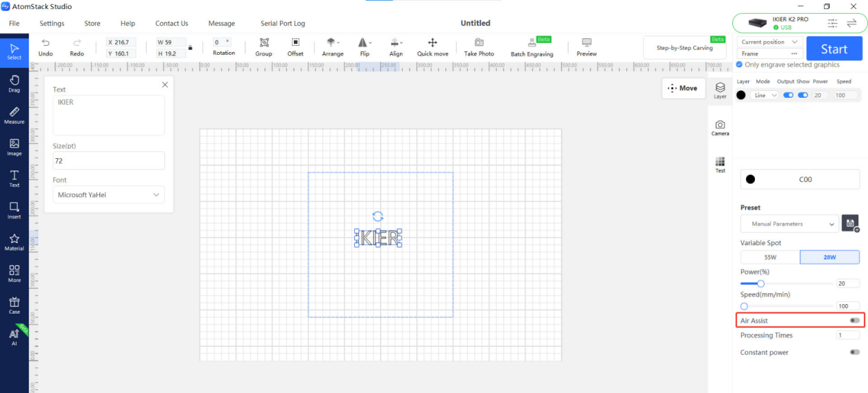Open the Material library star icon
This screenshot has height=393, width=868.
[x=14, y=242]
